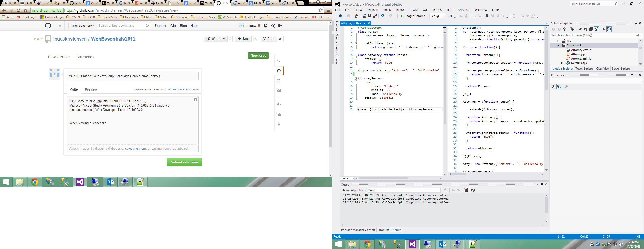The width and height of the screenshot is (644, 249).
Task: Open Pull Requests icon in repo sidebar
Action: pyautogui.click(x=279, y=81)
